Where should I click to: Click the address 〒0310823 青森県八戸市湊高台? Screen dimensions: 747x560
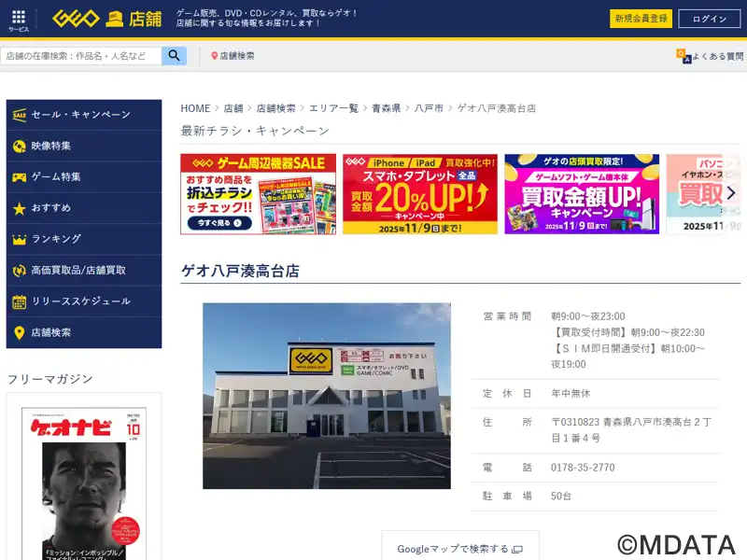pos(631,430)
